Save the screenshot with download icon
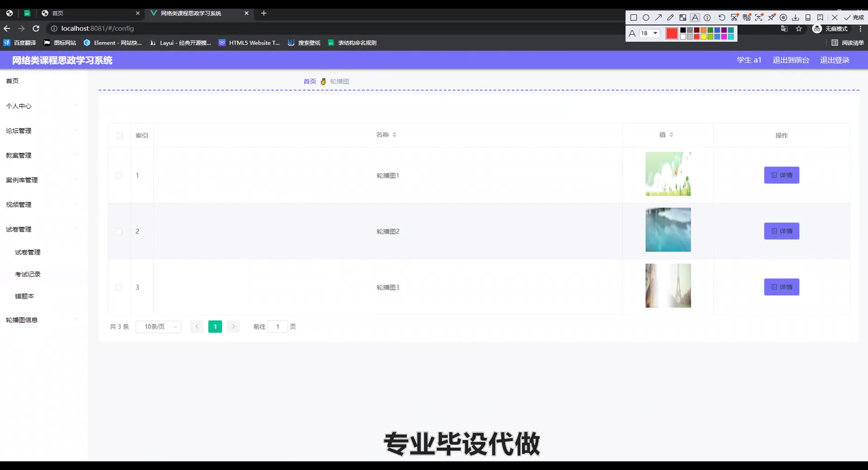Screen dimensions: 868x470 pos(796,18)
